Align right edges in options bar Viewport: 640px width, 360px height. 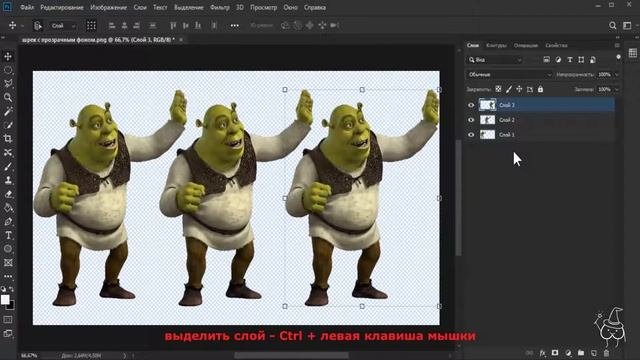[x=137, y=25]
